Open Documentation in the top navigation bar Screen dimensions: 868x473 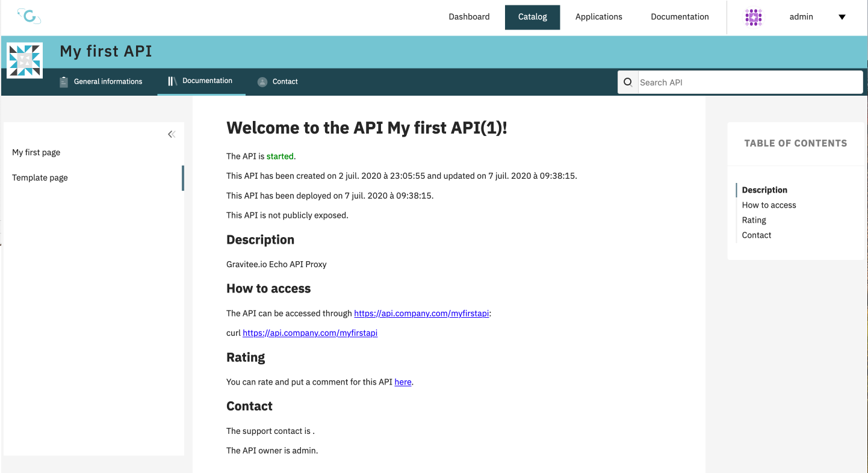[680, 17]
